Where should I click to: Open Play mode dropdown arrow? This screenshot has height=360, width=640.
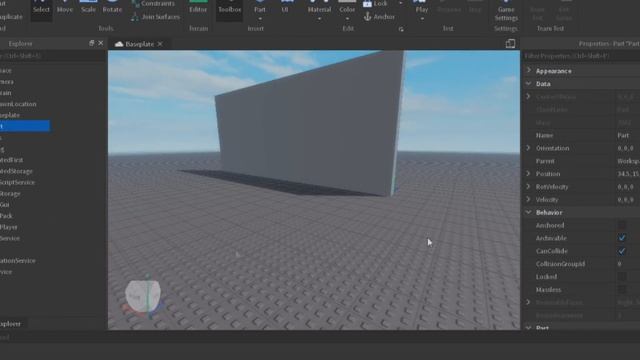click(422, 19)
